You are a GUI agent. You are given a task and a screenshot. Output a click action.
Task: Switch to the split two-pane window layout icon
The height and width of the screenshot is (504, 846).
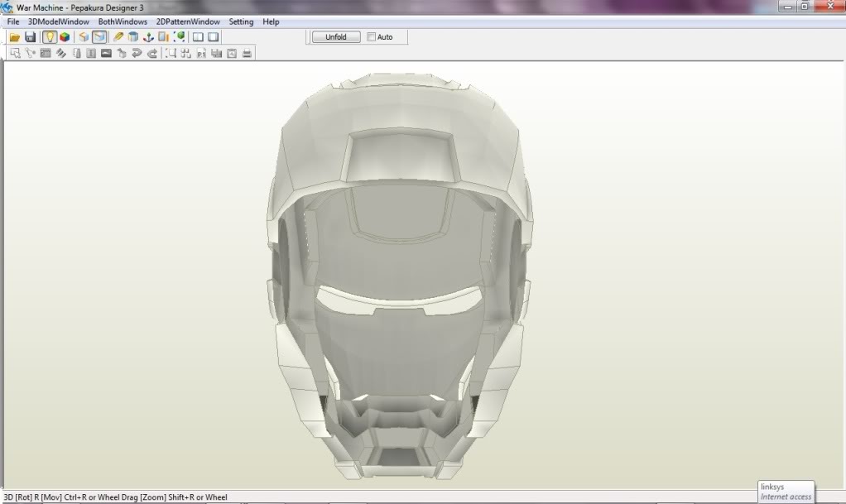pos(198,37)
